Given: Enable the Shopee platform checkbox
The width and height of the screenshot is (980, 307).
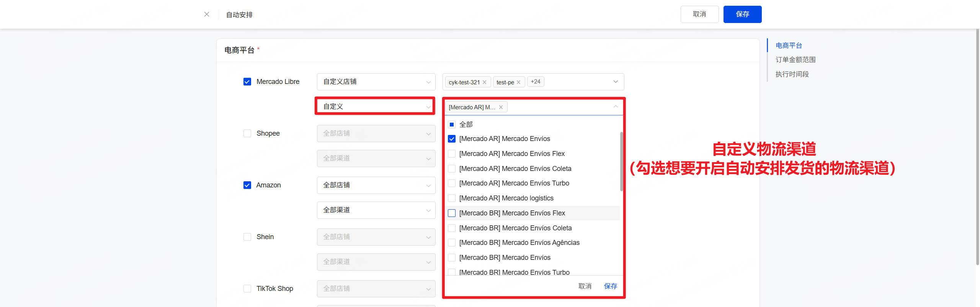Looking at the screenshot, I should point(247,133).
